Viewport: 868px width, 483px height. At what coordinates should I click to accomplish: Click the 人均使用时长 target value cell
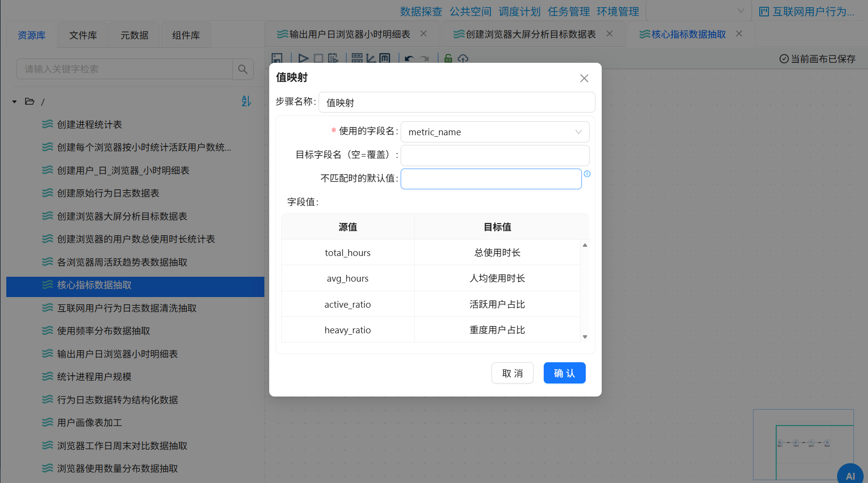pyautogui.click(x=497, y=278)
